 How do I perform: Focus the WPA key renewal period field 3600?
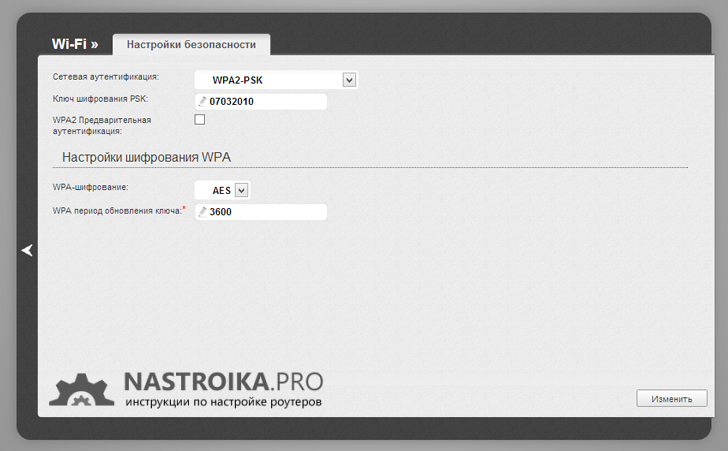coord(261,212)
